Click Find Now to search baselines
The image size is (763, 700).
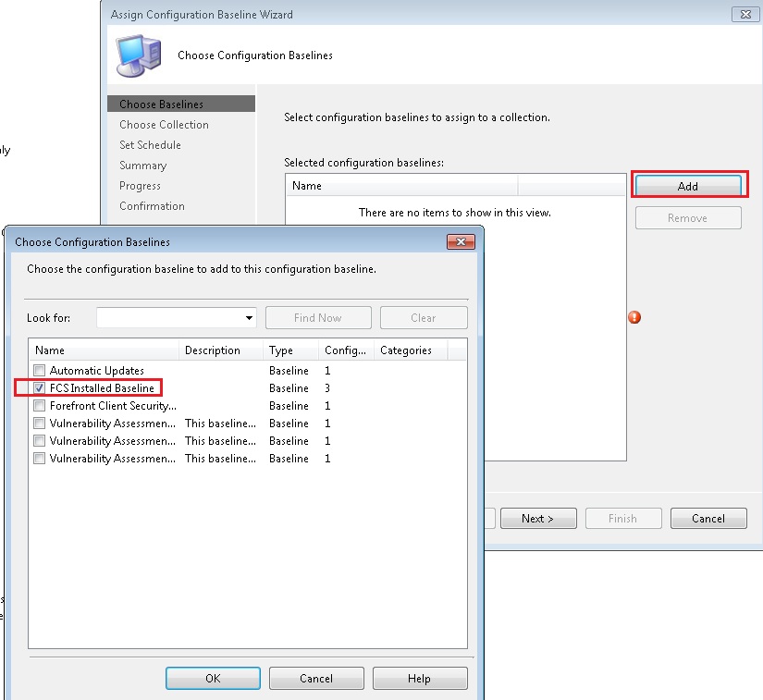[x=318, y=317]
